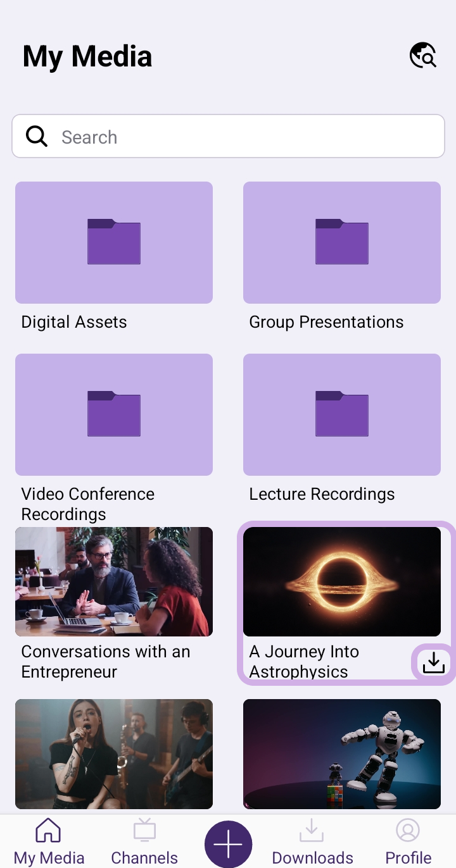The image size is (456, 868).
Task: Open the singer band video thumbnail
Action: tap(114, 753)
